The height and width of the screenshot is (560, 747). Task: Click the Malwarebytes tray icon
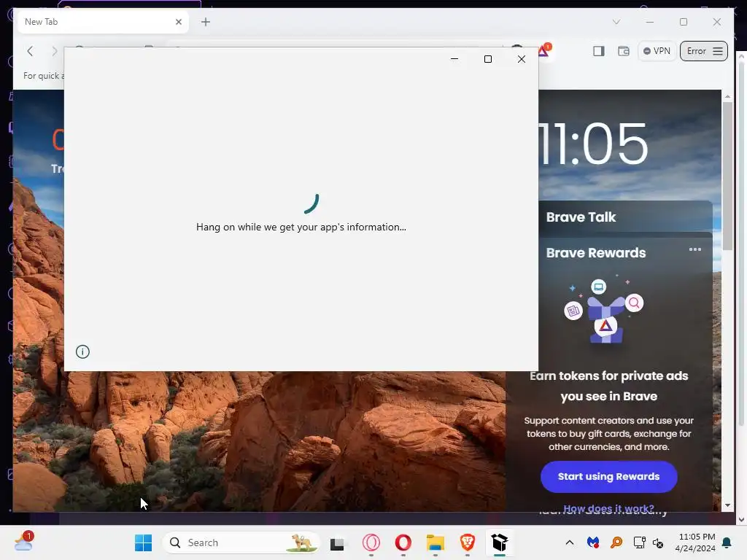593,542
